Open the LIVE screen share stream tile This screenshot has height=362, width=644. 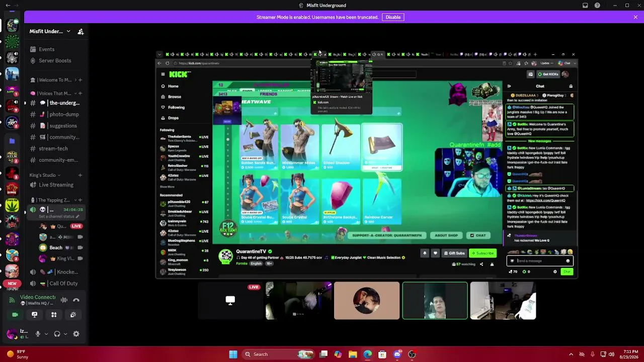(x=230, y=301)
